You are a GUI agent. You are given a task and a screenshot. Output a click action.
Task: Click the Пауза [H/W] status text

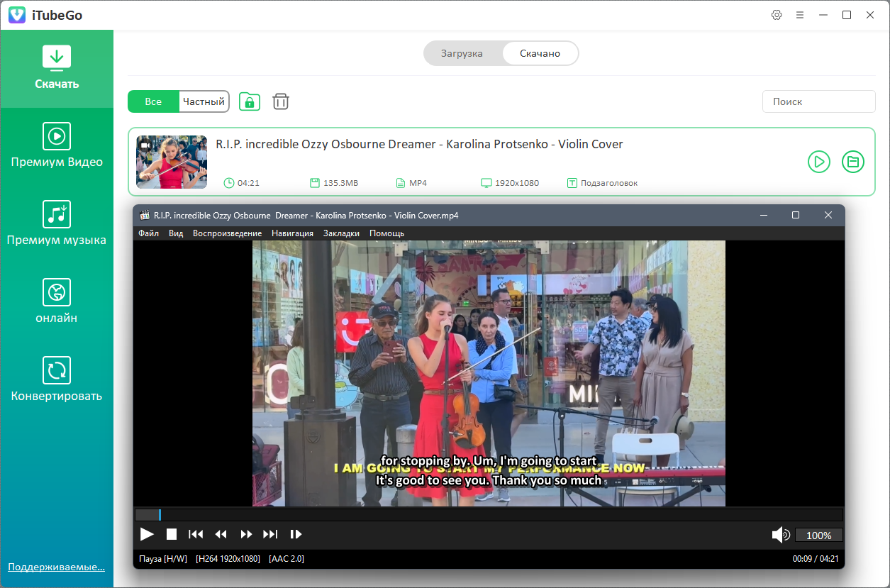pos(163,559)
